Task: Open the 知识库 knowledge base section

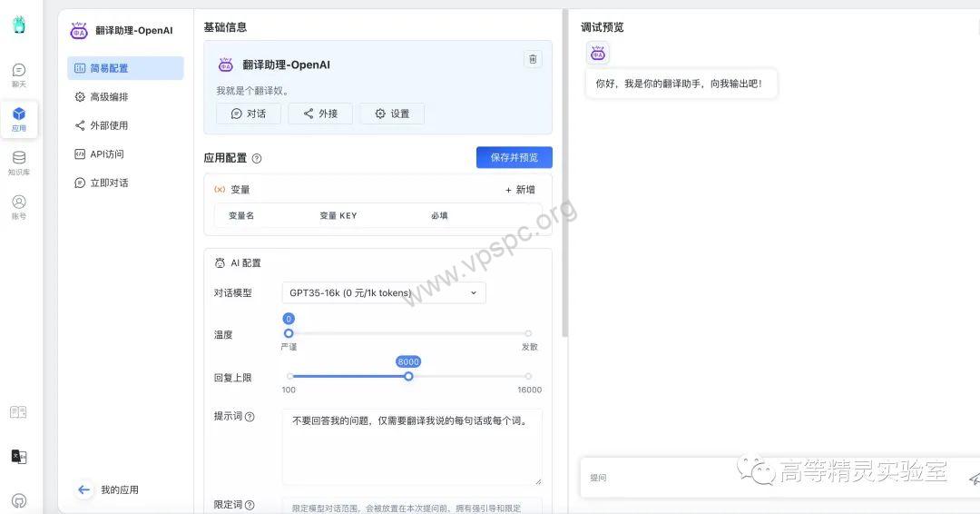Action: coord(19,163)
